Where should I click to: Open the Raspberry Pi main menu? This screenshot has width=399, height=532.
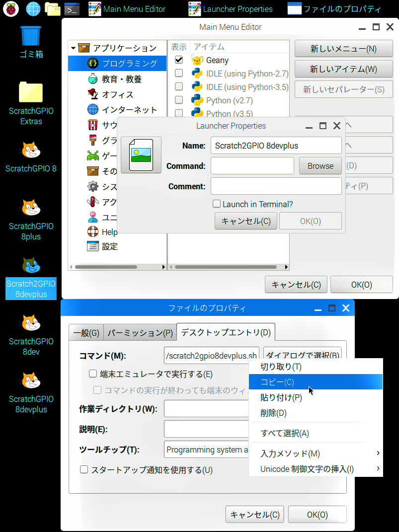point(11,9)
